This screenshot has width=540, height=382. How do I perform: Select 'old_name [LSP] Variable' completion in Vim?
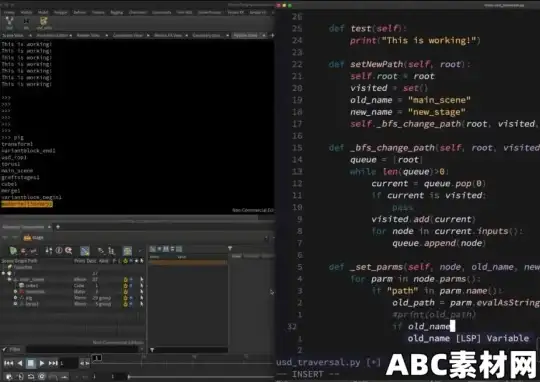(x=468, y=338)
